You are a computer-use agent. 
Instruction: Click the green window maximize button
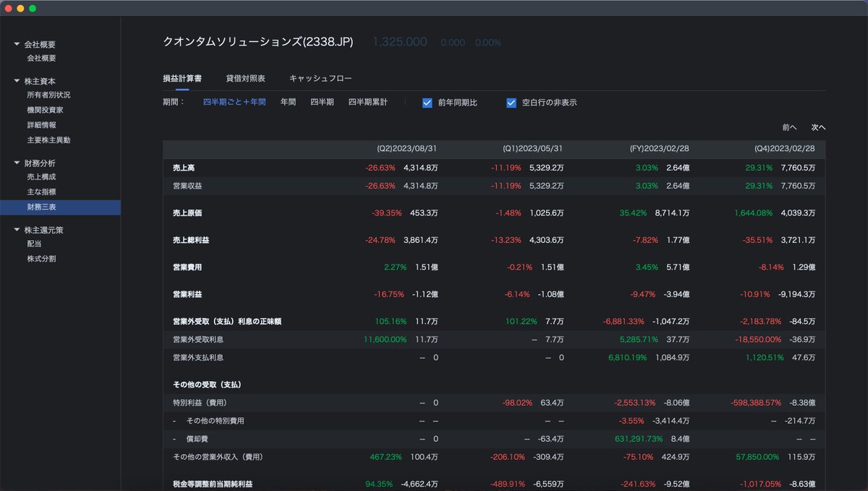point(33,8)
